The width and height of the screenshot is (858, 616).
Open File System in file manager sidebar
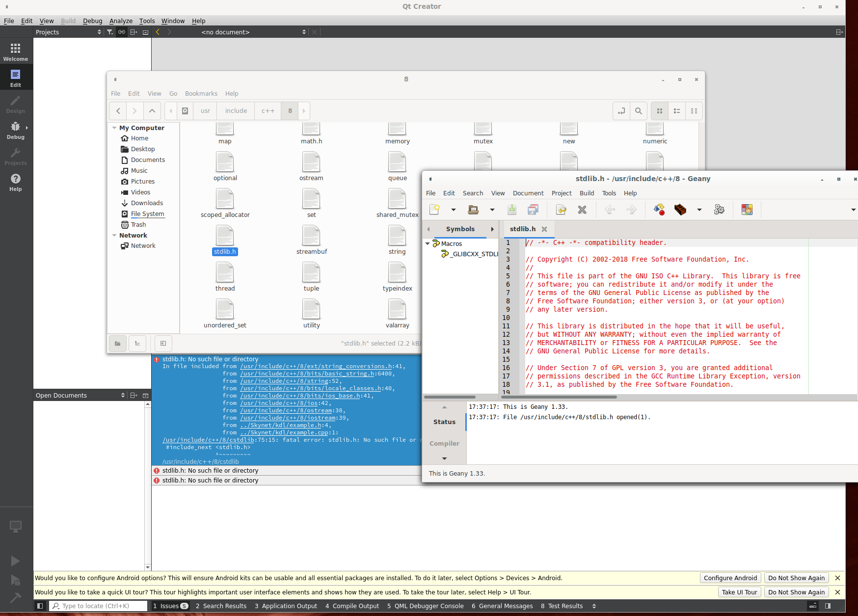[x=147, y=214]
